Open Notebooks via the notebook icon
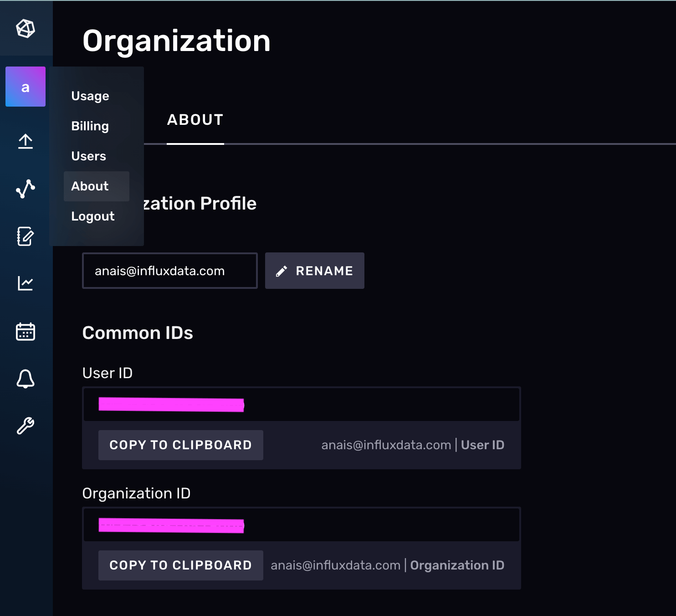The height and width of the screenshot is (616, 676). (26, 236)
